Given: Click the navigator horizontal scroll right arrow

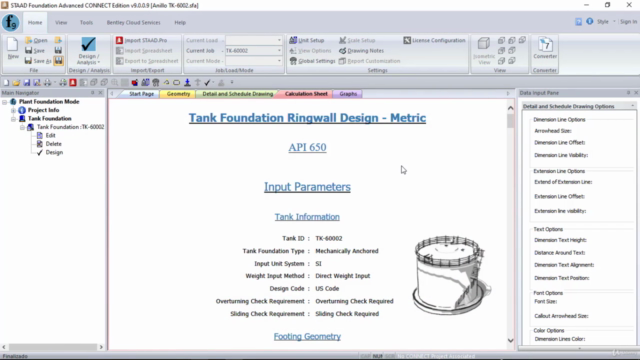Looking at the screenshot, I should tap(101, 347).
